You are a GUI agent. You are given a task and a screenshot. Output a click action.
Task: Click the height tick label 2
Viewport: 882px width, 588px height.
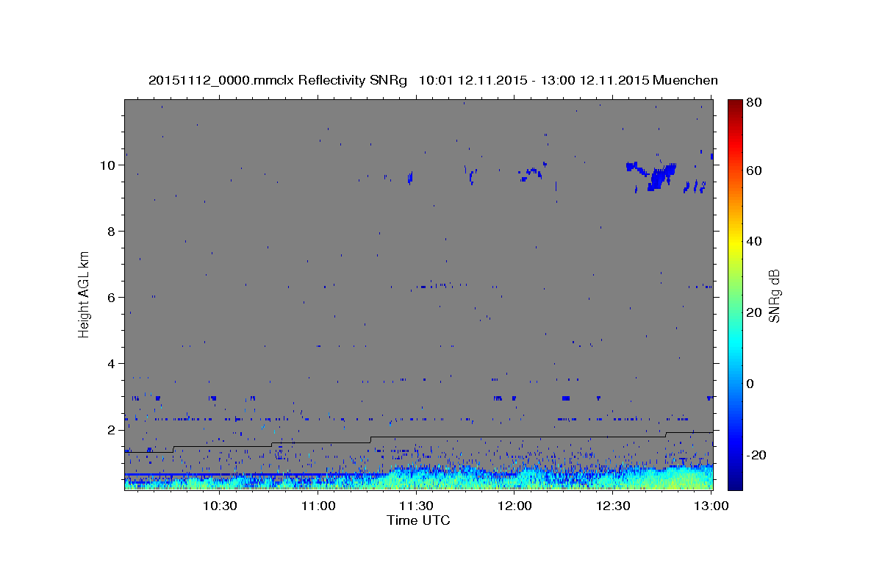tap(113, 429)
